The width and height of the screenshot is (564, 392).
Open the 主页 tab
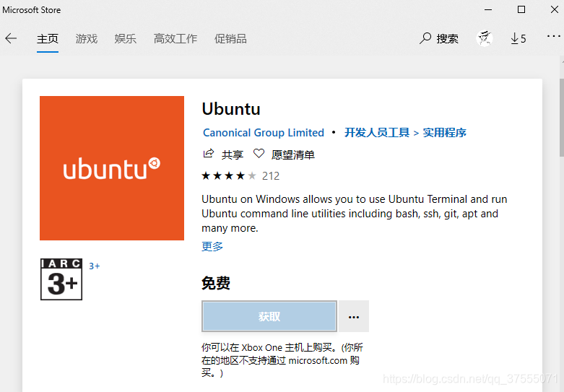click(48, 38)
